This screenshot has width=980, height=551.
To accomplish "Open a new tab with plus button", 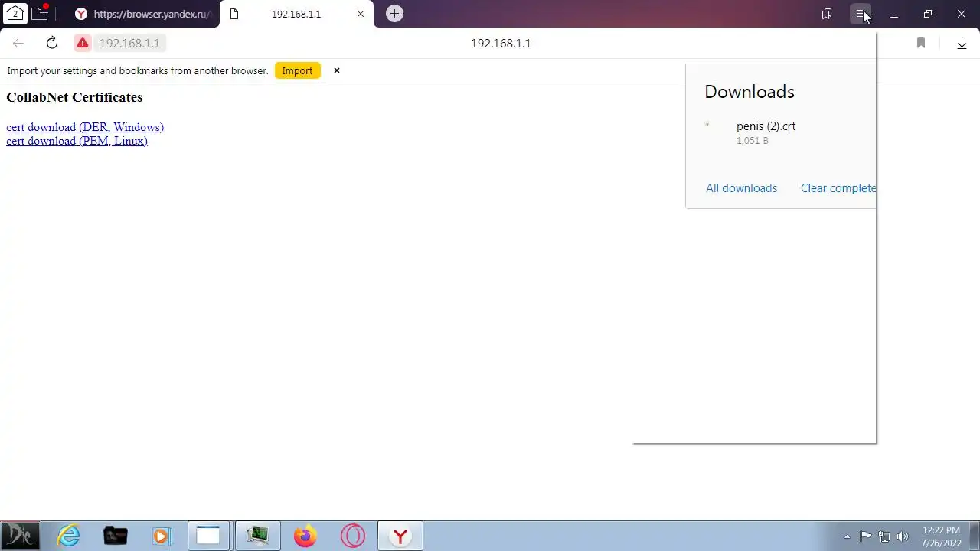I will point(394,14).
